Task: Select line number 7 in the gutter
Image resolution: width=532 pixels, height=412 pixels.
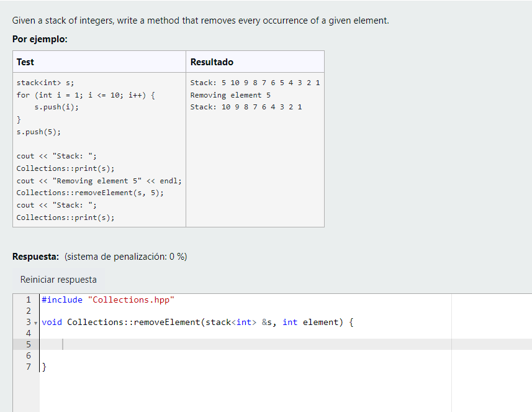Action: point(29,367)
